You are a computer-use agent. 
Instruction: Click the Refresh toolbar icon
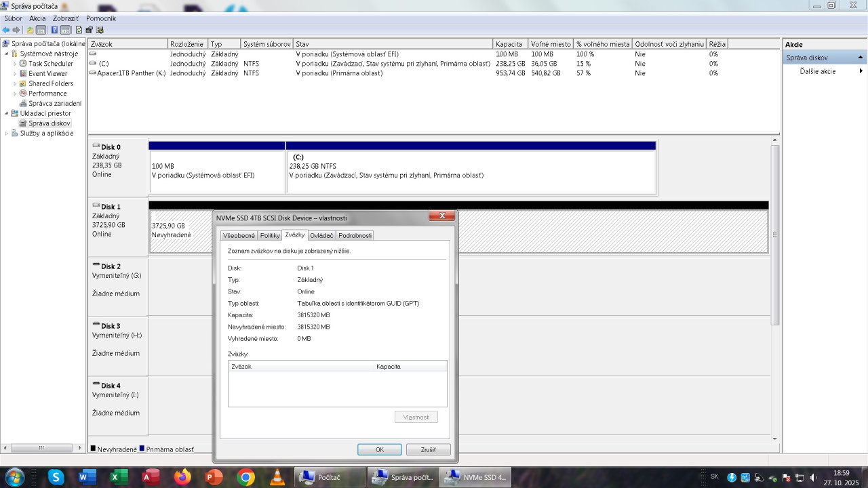tap(79, 30)
